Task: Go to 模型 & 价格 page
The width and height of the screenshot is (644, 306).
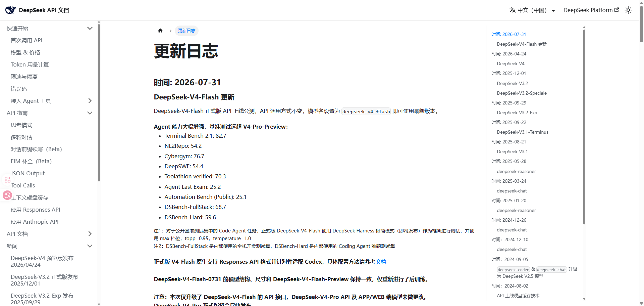Action: 25,52
